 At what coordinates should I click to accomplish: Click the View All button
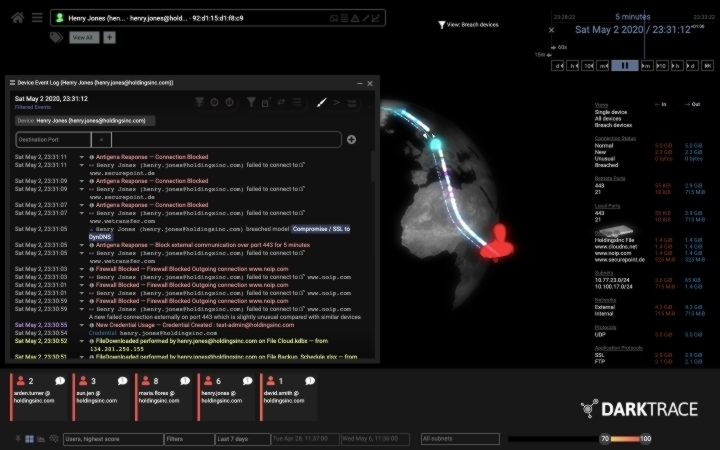click(x=83, y=37)
